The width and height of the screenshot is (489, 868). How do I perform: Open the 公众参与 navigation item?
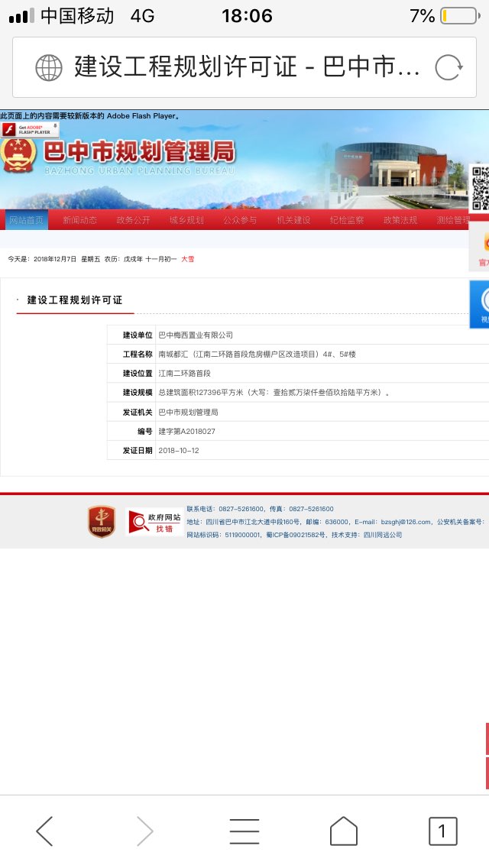[240, 220]
